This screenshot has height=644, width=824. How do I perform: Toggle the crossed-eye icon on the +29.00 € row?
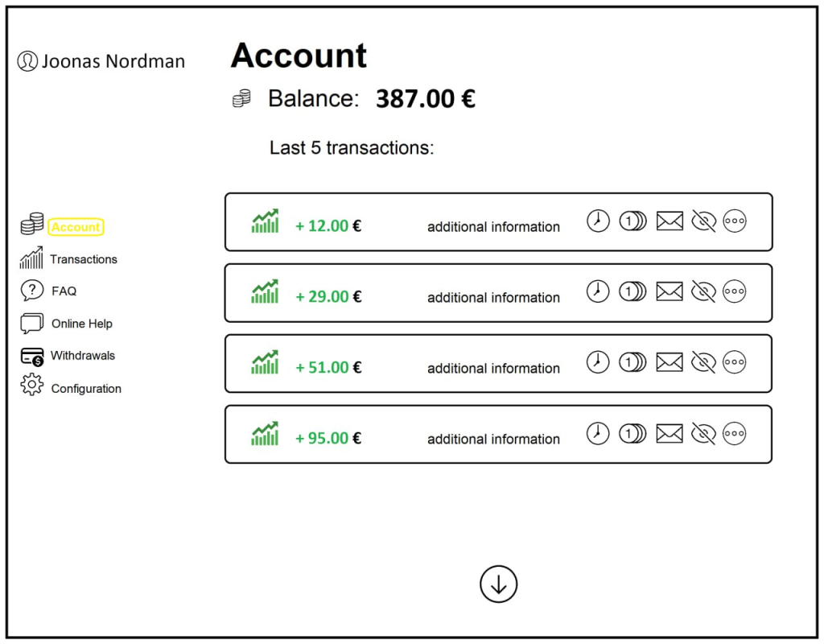(703, 291)
